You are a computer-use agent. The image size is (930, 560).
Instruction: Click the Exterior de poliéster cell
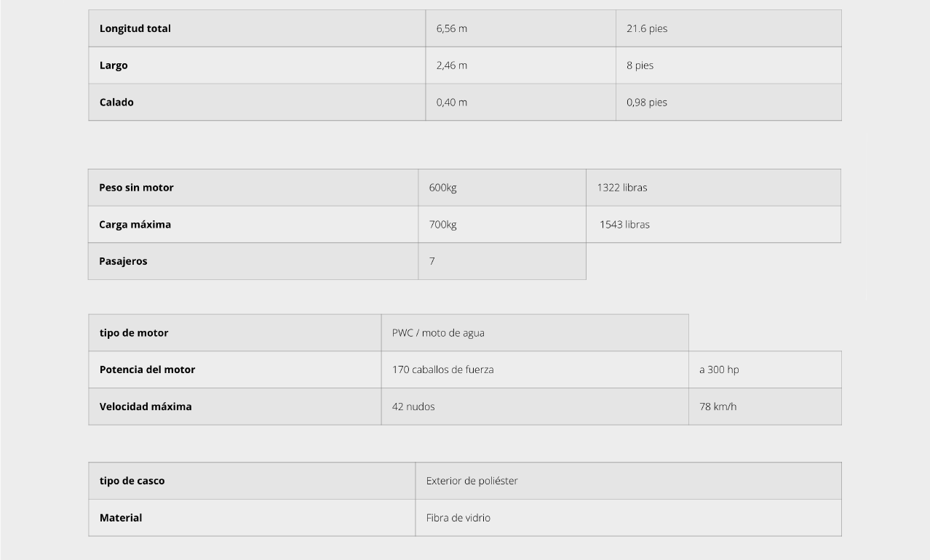(x=628, y=481)
